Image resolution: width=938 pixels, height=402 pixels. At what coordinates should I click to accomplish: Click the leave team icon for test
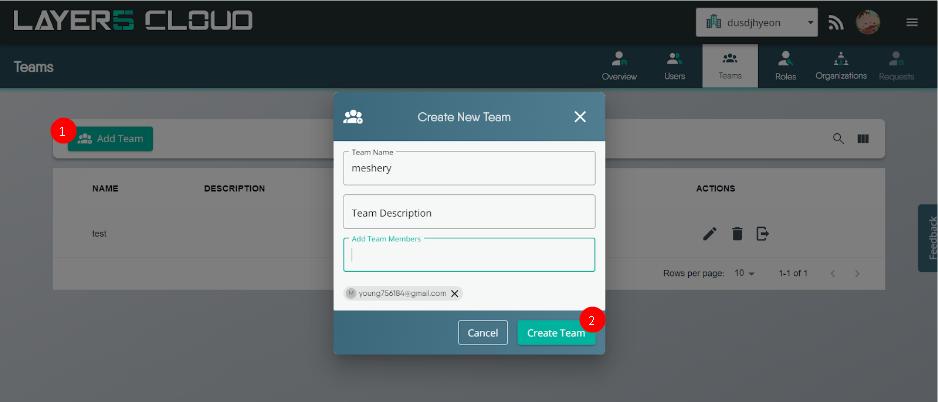tap(763, 234)
